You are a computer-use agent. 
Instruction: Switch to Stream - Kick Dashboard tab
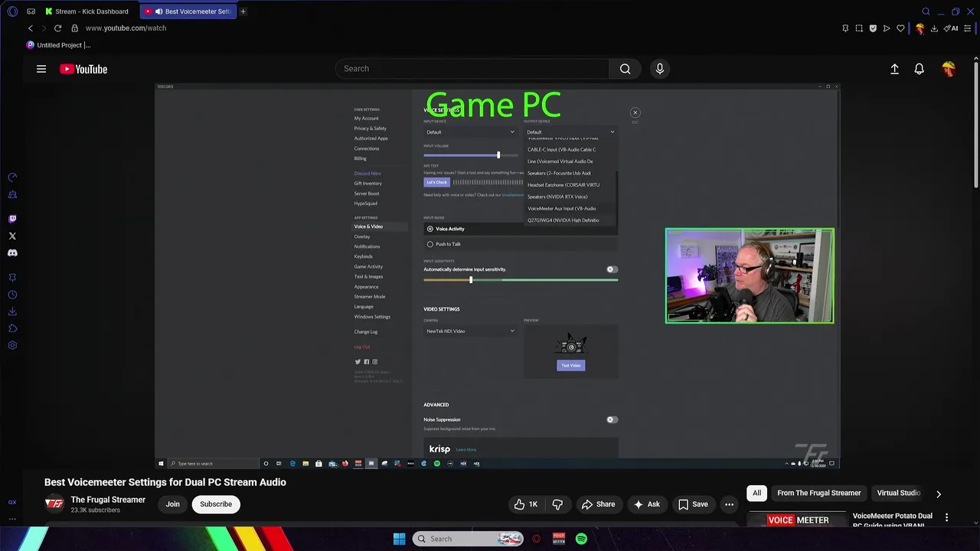tap(87, 11)
